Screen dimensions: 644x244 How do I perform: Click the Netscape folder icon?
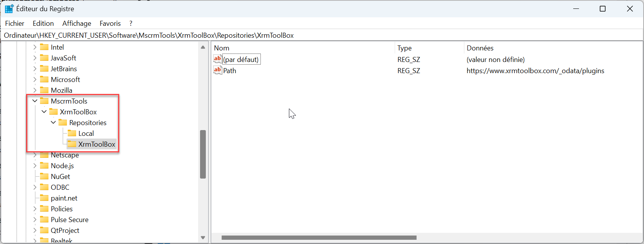click(44, 155)
